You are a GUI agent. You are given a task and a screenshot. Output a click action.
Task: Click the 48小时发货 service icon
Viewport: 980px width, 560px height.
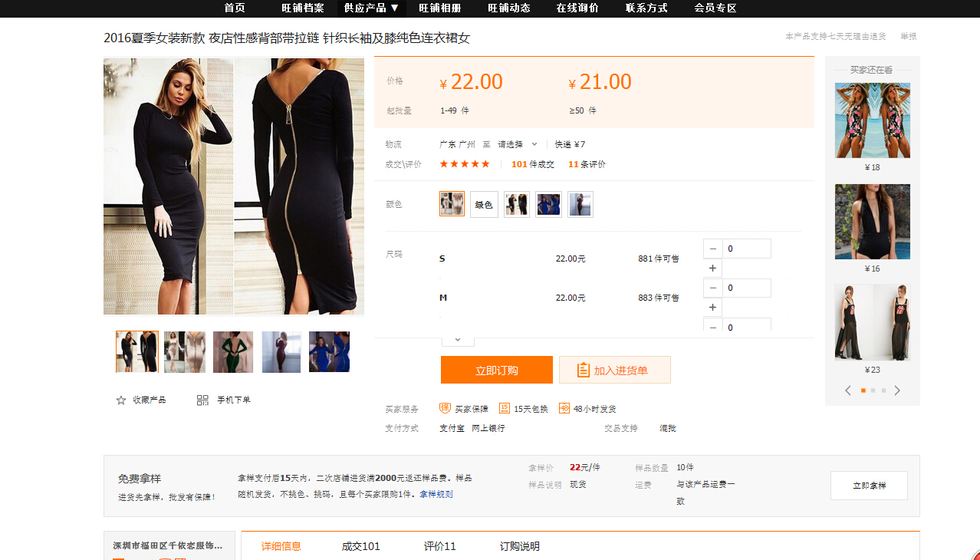point(564,408)
